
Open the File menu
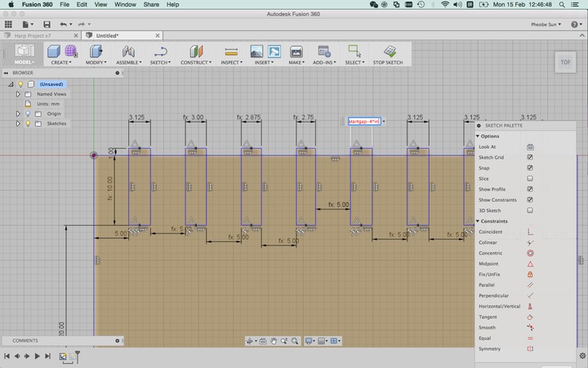click(65, 5)
